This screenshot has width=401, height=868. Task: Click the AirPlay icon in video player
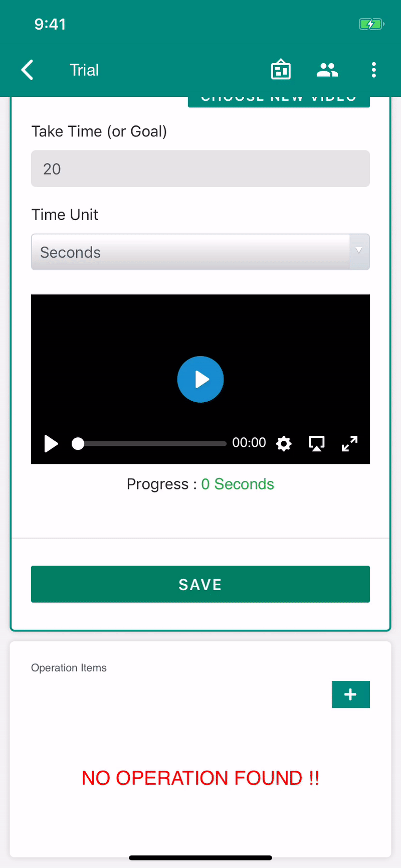point(317,443)
